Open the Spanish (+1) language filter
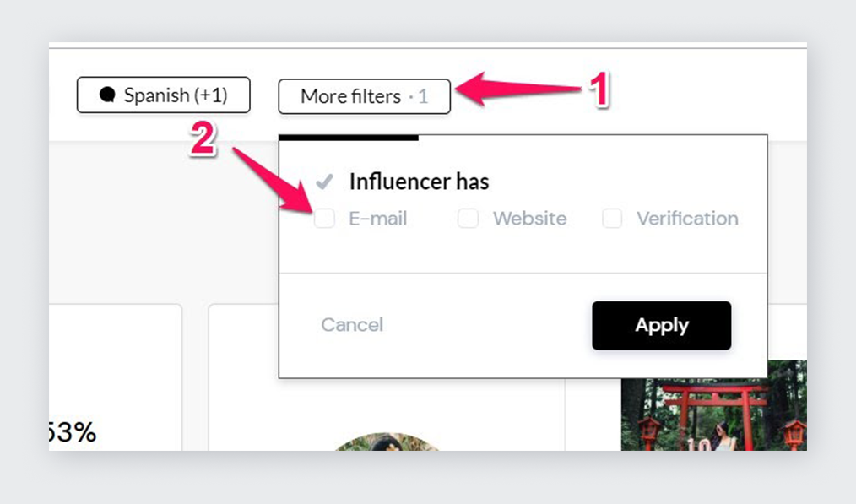This screenshot has height=504, width=856. click(x=163, y=95)
